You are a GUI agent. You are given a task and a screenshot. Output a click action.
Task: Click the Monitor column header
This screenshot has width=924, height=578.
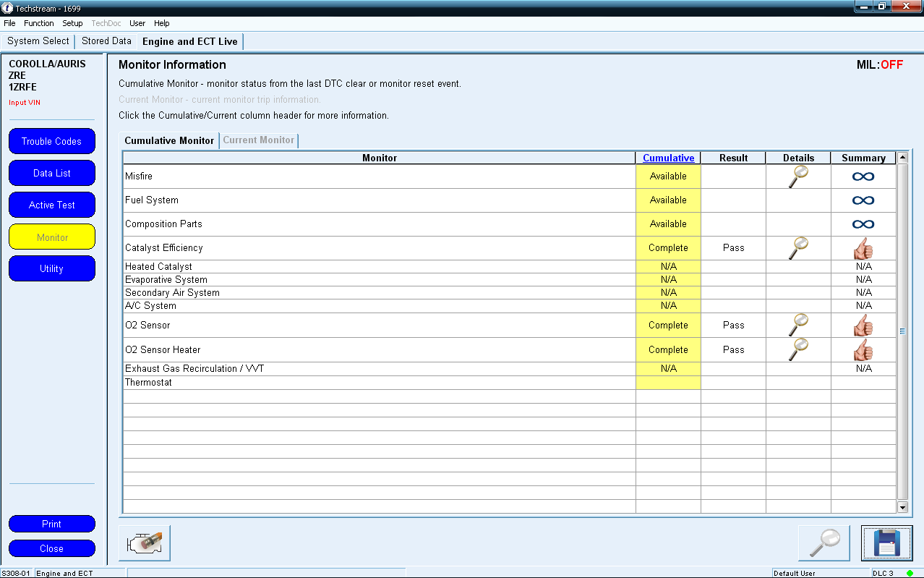(x=380, y=158)
